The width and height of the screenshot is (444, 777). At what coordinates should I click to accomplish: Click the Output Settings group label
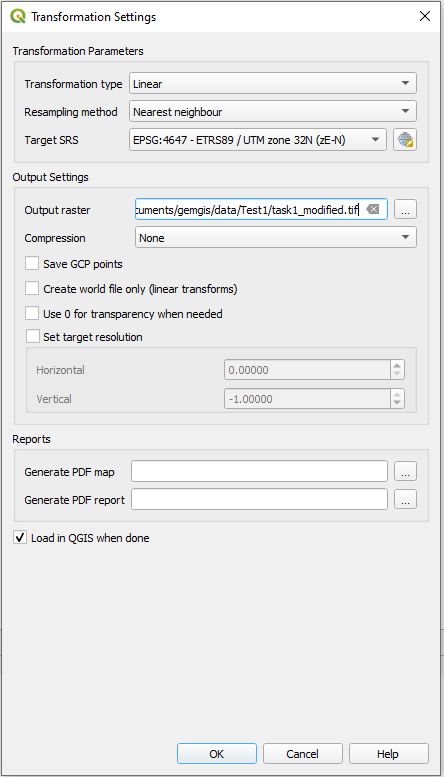point(51,177)
